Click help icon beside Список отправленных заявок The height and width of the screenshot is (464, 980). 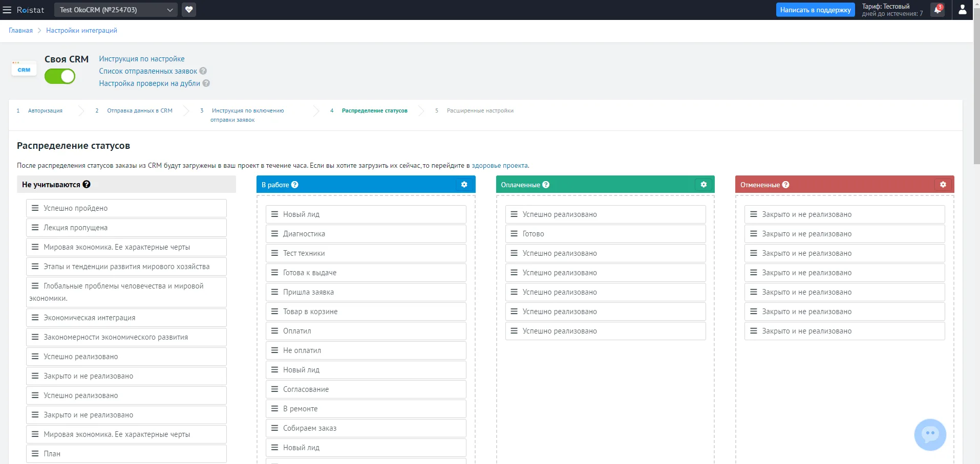click(x=203, y=71)
